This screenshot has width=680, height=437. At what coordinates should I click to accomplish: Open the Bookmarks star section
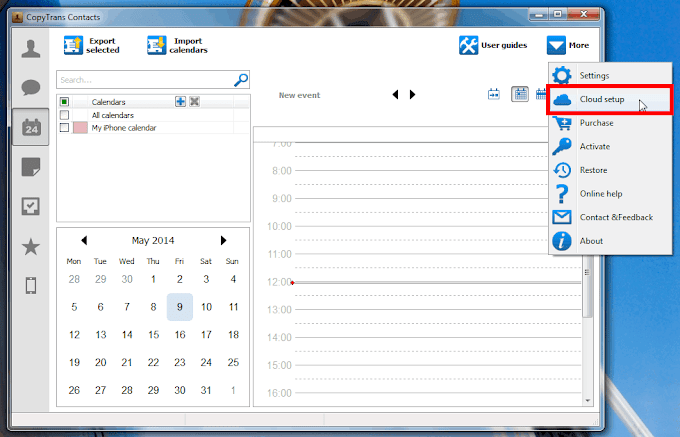31,247
